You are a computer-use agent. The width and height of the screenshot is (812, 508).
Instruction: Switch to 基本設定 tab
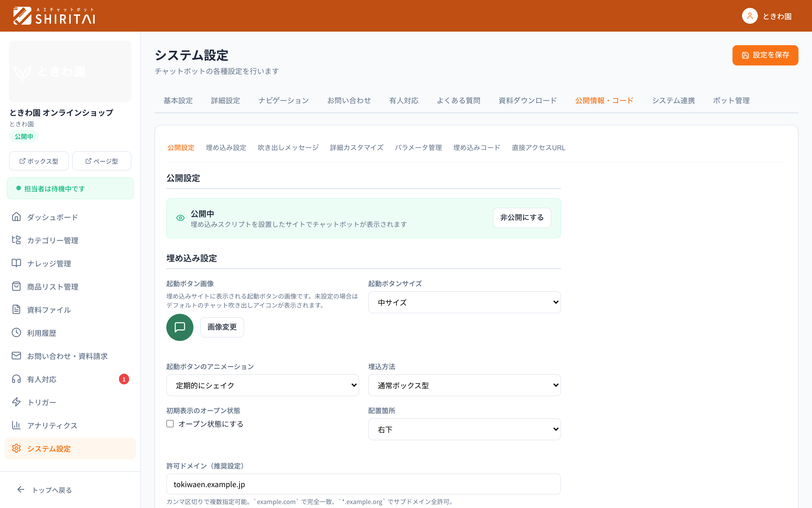click(x=178, y=100)
